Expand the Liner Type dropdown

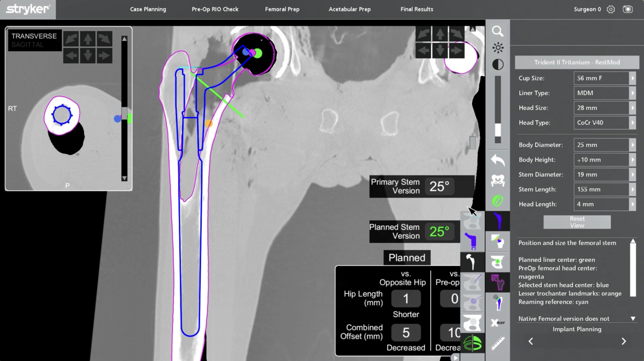[x=632, y=93]
